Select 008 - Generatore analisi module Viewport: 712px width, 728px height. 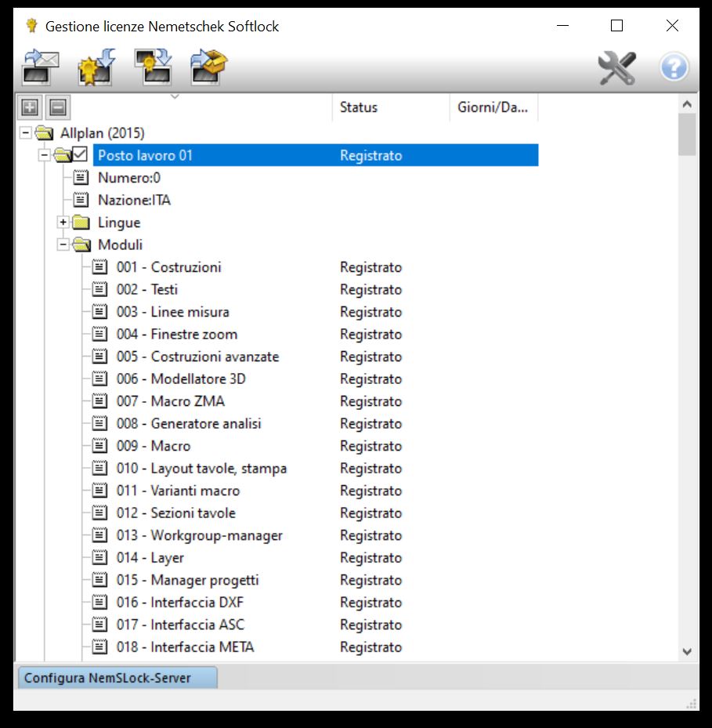[x=189, y=423]
